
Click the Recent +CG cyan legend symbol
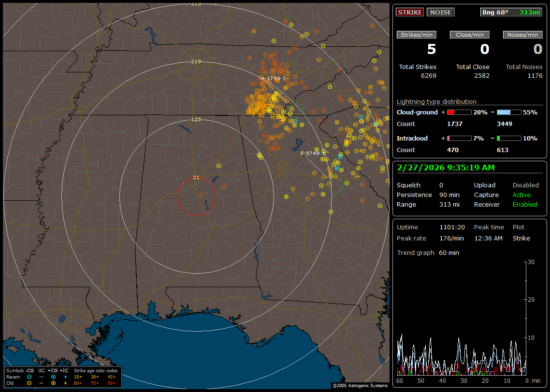[x=53, y=377]
